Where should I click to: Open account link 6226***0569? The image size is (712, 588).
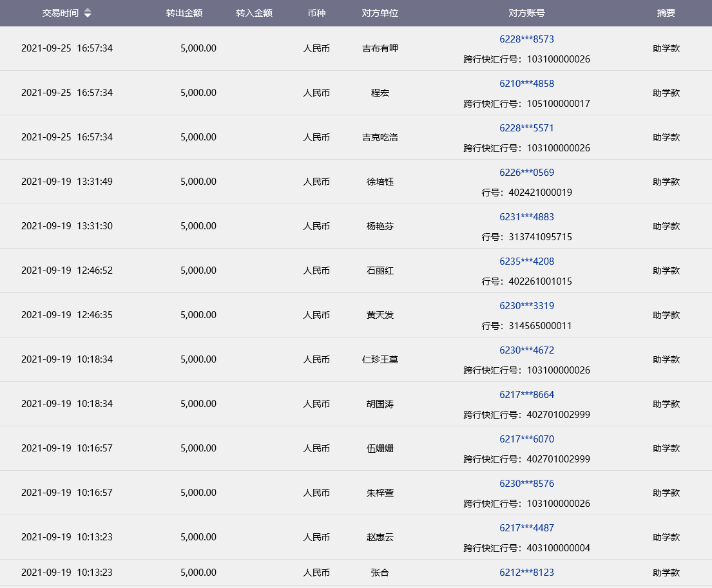click(x=526, y=173)
